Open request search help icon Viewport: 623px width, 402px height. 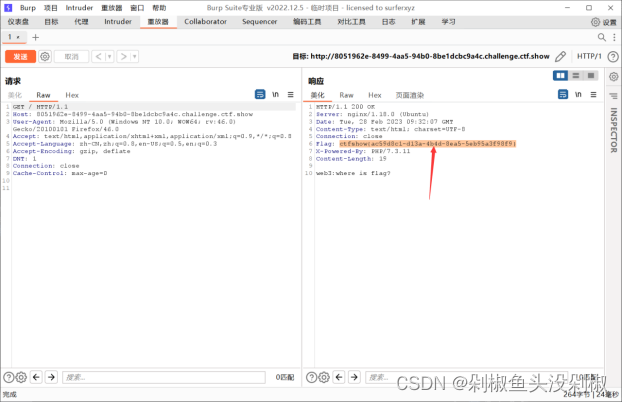point(8,377)
